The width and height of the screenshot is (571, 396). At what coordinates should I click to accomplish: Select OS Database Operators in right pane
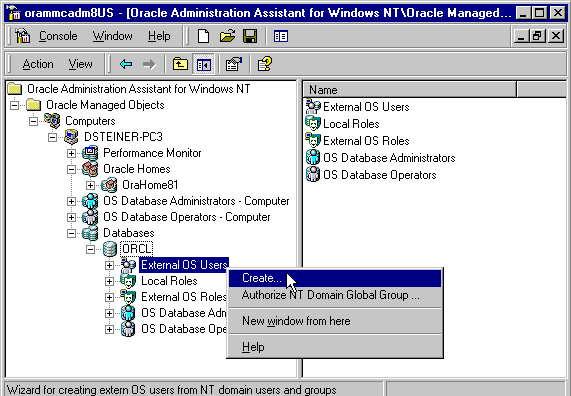pyautogui.click(x=379, y=175)
